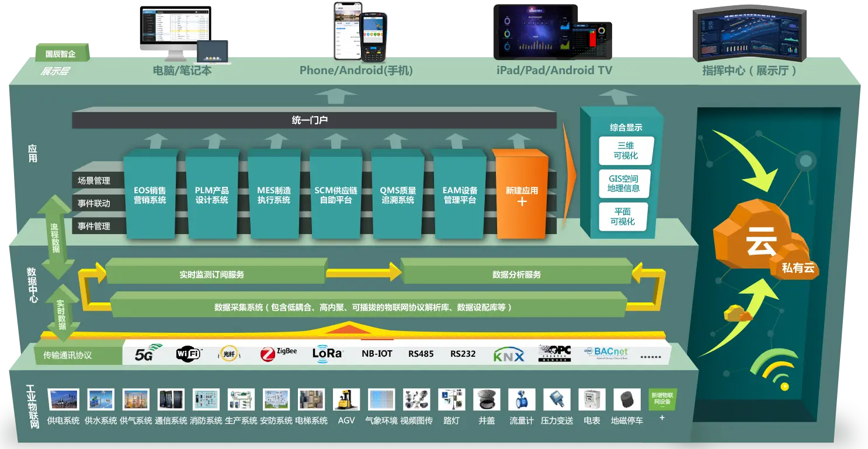Click the AGV forklift icon
Viewport: 868px width, 449px height.
(x=346, y=399)
